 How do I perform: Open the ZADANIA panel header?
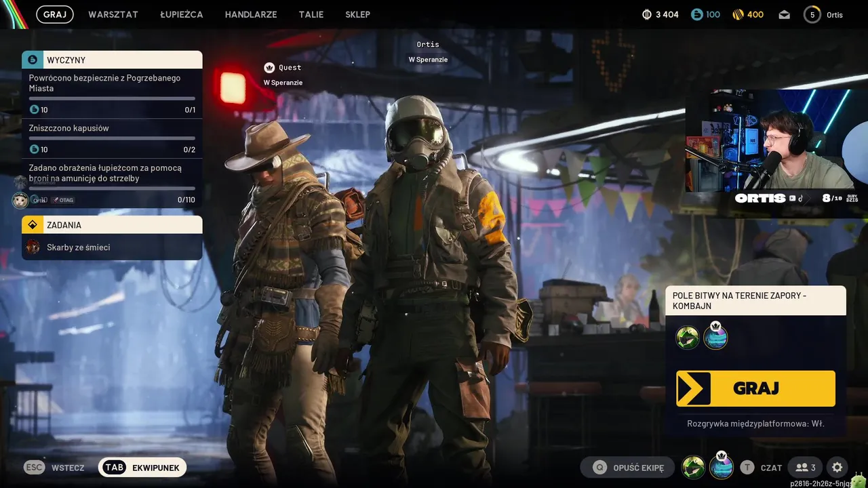(x=112, y=224)
